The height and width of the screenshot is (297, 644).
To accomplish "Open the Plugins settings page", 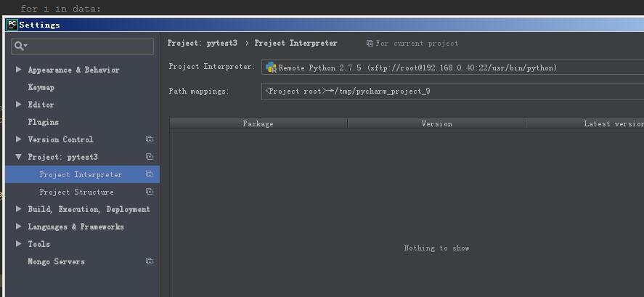I will [x=43, y=122].
